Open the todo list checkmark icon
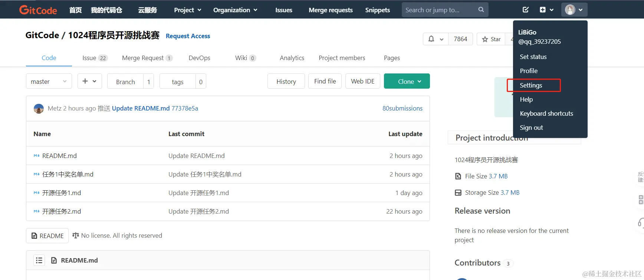The height and width of the screenshot is (280, 644). 526,10
